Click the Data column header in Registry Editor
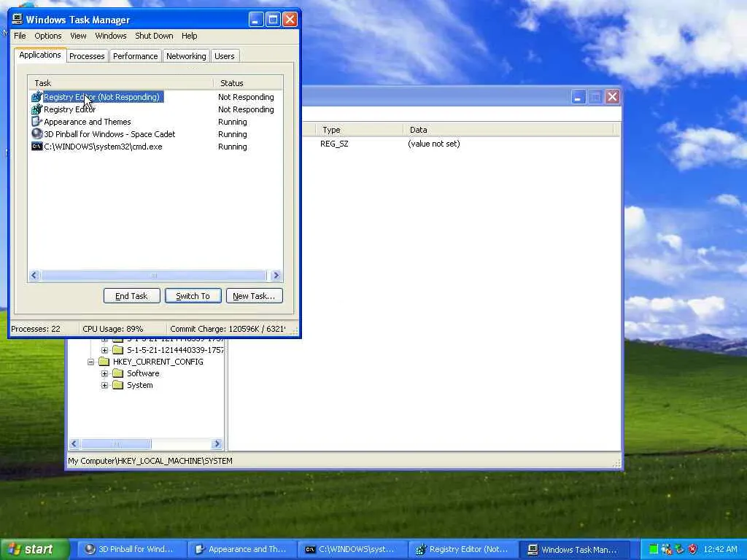The height and width of the screenshot is (560, 747). 508,130
